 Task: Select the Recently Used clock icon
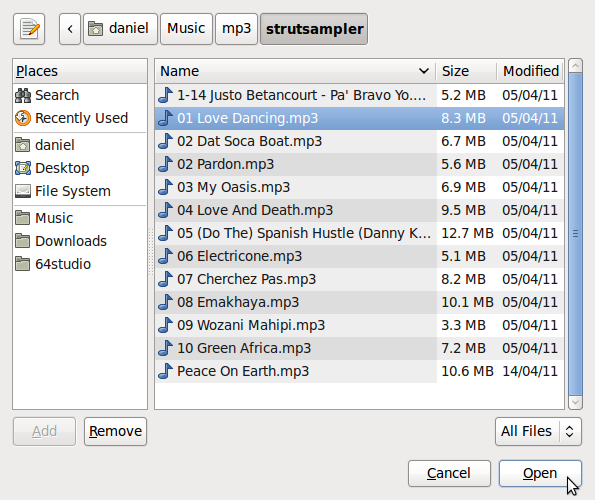click(23, 118)
